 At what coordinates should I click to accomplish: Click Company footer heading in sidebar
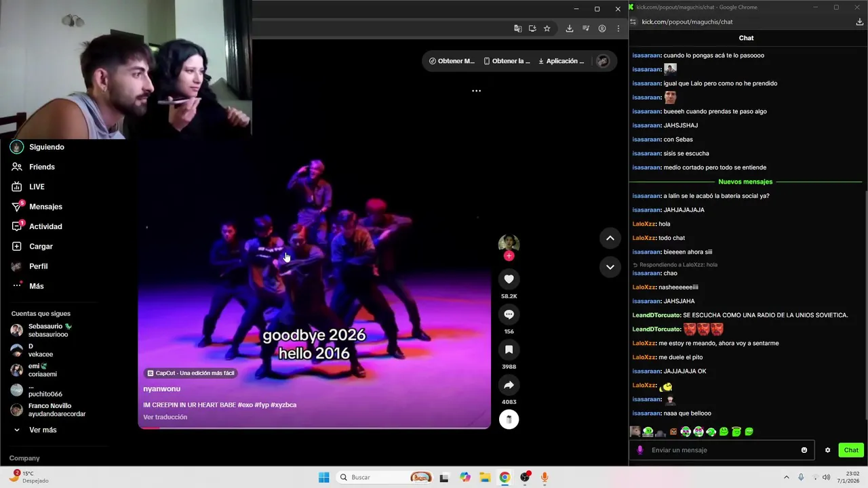pyautogui.click(x=24, y=458)
